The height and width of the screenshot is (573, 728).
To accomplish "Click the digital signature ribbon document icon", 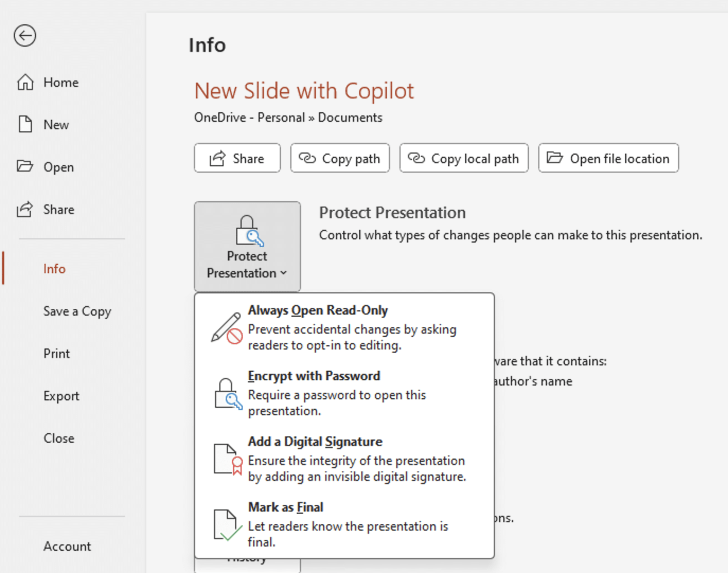I will tap(228, 459).
